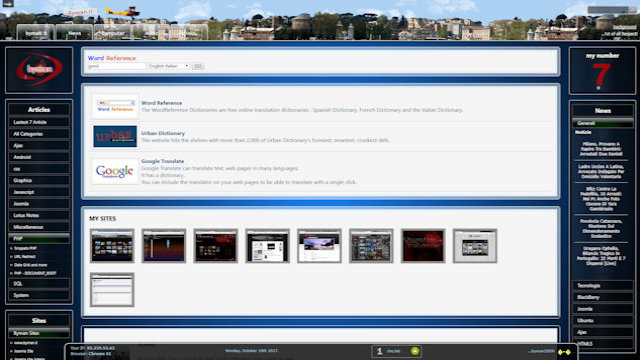This screenshot has width=640, height=360.
Task: Click the Word Reference search input field
Action: [x=116, y=66]
